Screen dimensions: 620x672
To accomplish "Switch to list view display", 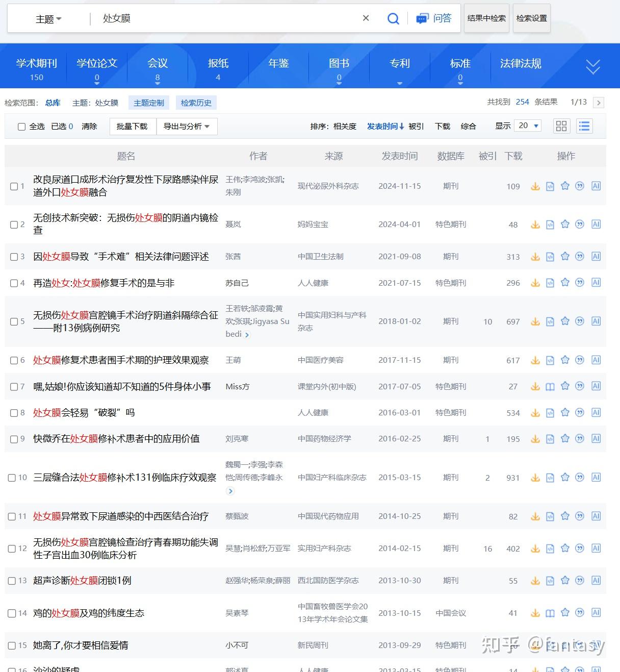I will pyautogui.click(x=584, y=126).
